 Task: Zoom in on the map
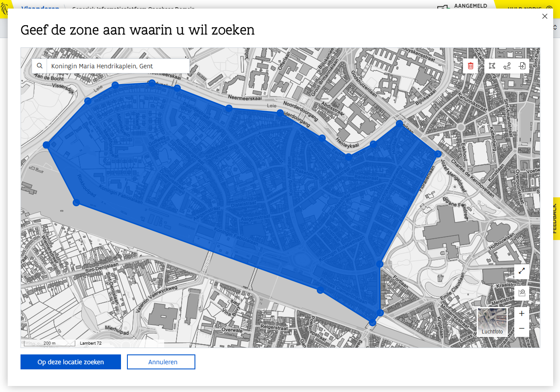[522, 314]
